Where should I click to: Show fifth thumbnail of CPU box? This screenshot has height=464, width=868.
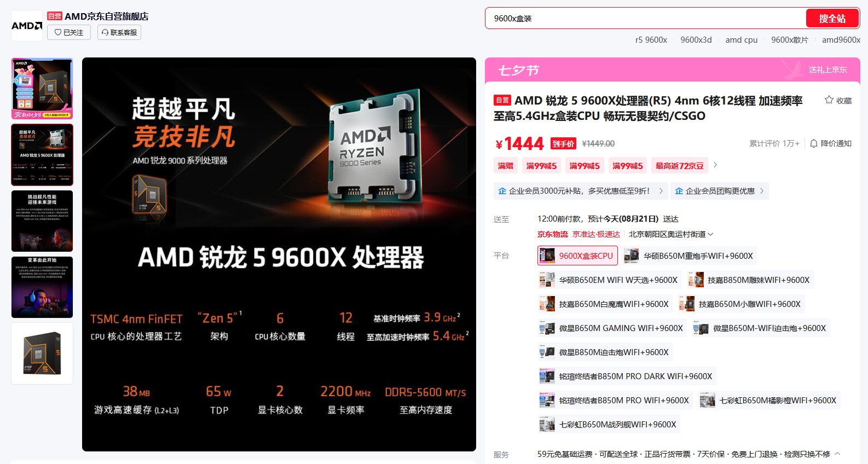point(42,353)
